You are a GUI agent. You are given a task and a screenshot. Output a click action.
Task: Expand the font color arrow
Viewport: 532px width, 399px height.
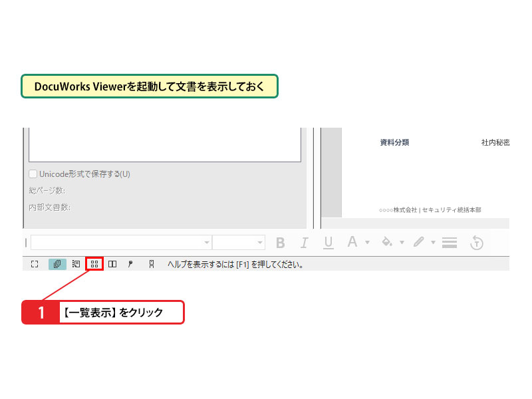(367, 242)
